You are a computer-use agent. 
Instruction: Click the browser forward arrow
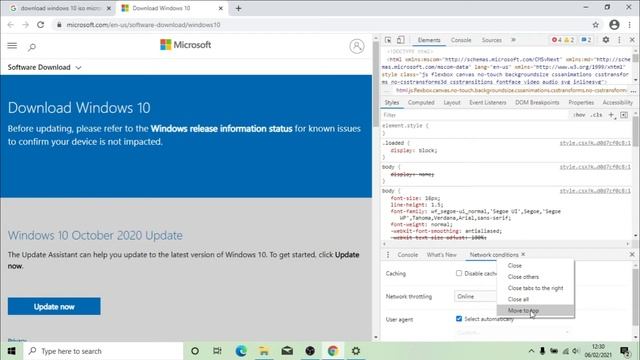(x=25, y=25)
